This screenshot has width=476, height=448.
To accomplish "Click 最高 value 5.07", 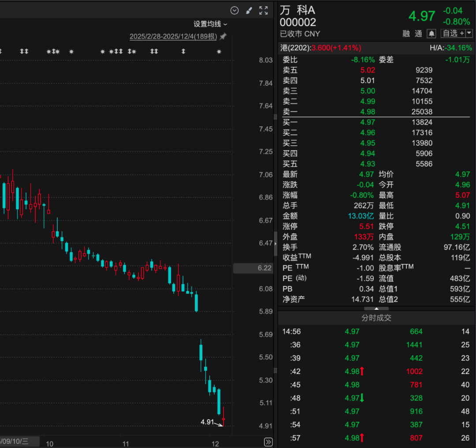I will point(462,195).
